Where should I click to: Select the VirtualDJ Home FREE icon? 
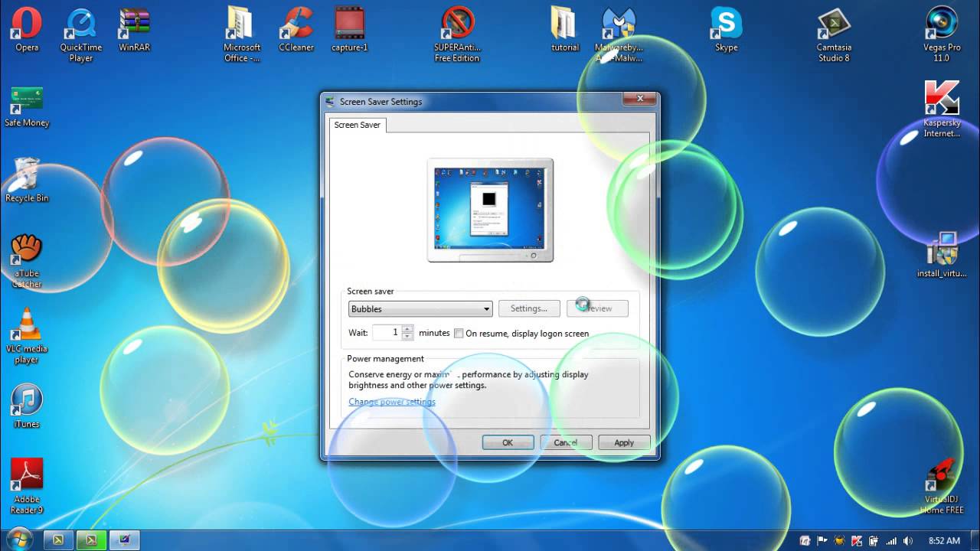tap(942, 486)
